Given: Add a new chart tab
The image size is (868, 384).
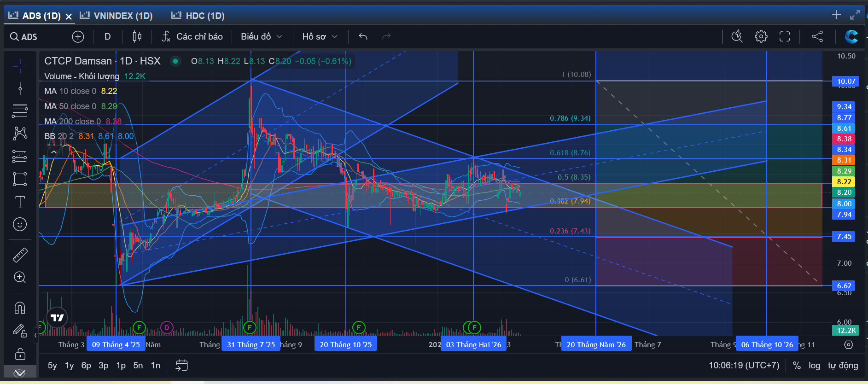Looking at the screenshot, I should coord(837,15).
